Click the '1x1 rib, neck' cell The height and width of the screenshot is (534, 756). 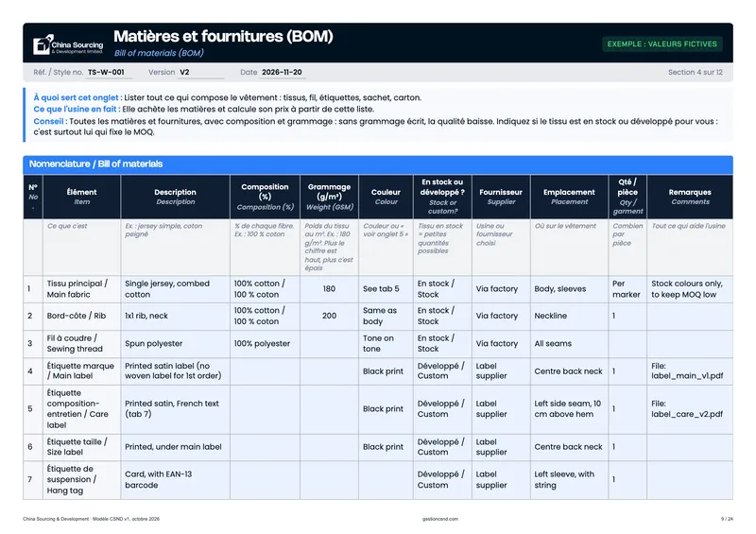point(175,316)
